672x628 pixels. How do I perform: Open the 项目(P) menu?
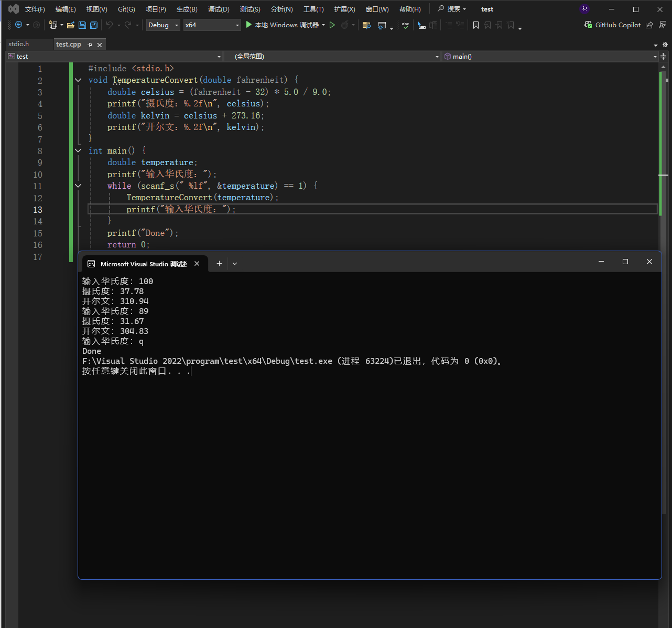[x=156, y=9]
